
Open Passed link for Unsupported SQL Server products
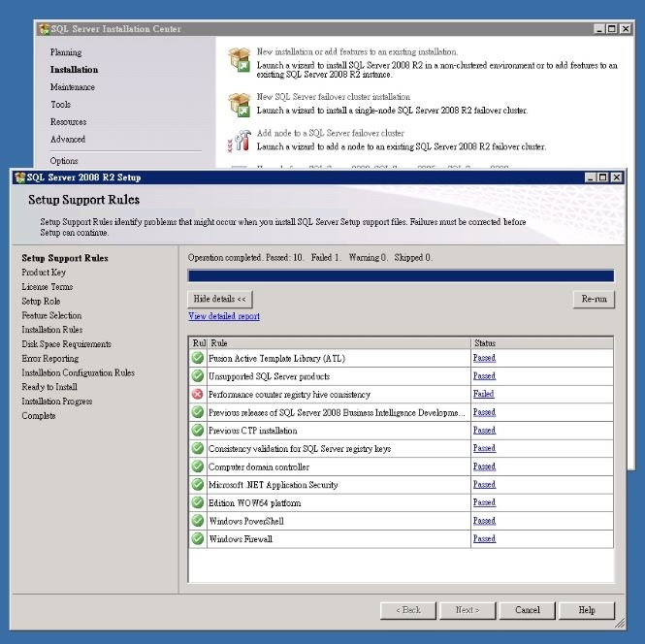point(484,376)
